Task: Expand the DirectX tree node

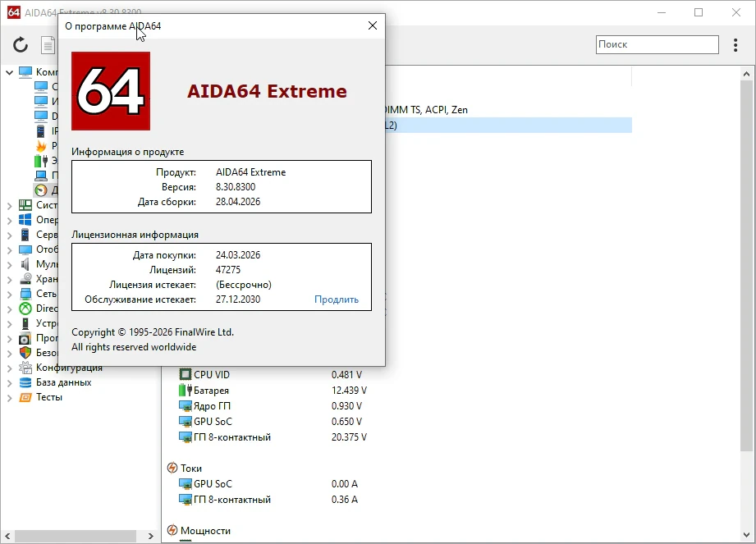Action: coord(9,309)
